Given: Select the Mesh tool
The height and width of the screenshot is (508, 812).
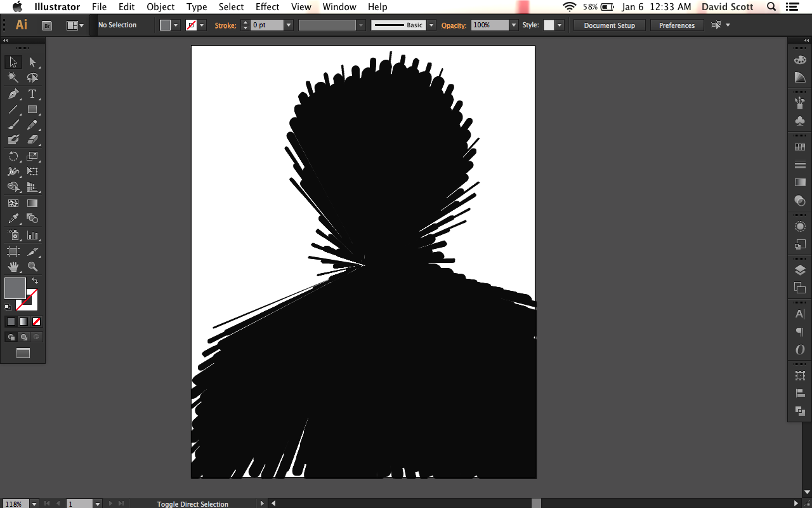Looking at the screenshot, I should point(13,203).
